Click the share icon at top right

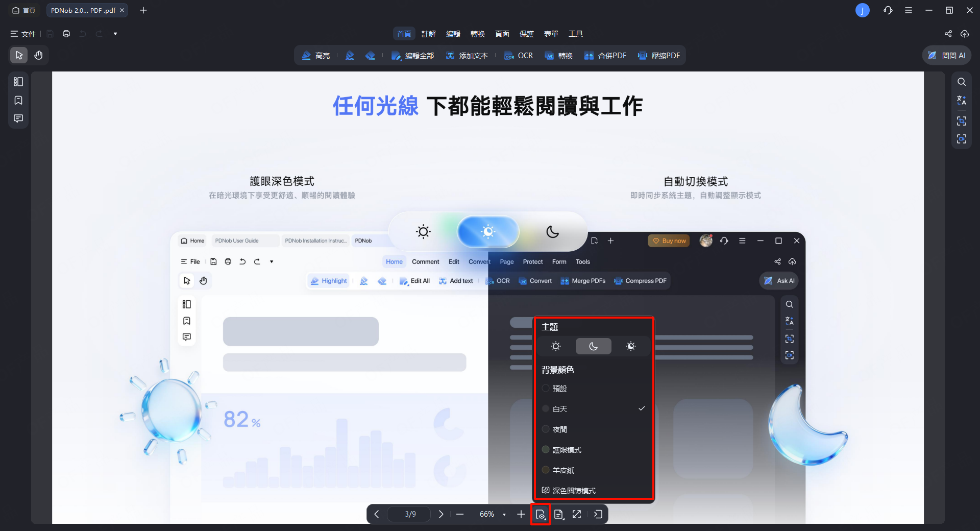click(948, 34)
